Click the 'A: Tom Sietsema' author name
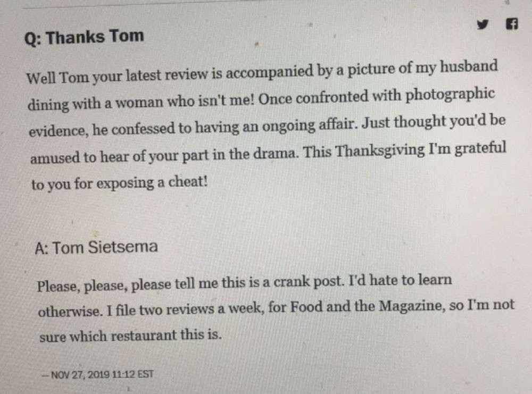Viewport: 532px width, 394px height. [x=96, y=248]
